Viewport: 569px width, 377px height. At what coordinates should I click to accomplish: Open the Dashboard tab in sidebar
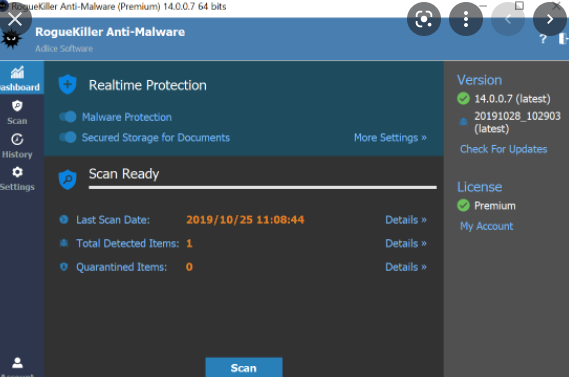click(x=21, y=78)
